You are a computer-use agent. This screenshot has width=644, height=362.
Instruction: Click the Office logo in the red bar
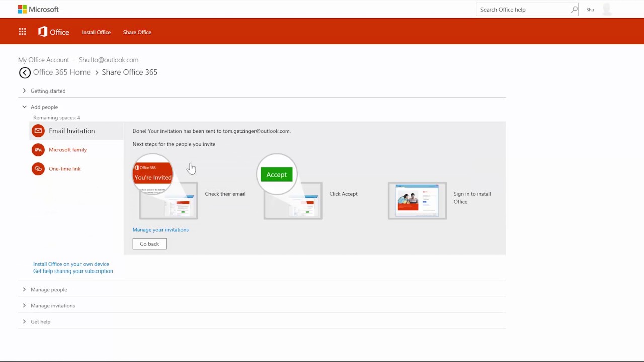53,32
